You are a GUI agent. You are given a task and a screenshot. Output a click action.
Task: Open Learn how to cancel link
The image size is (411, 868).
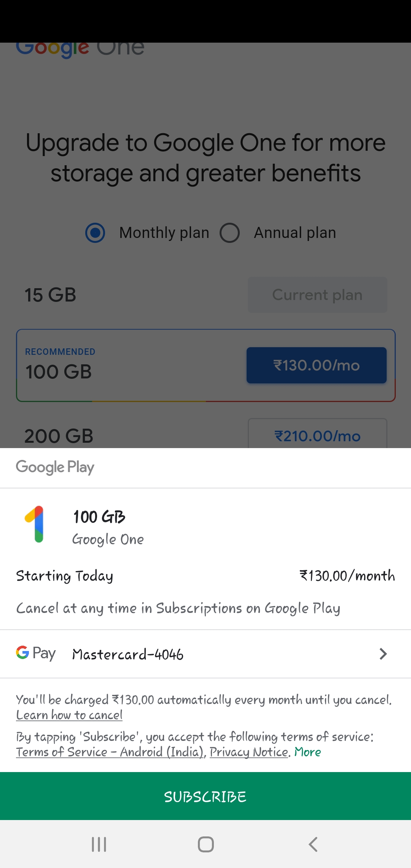[x=69, y=715]
